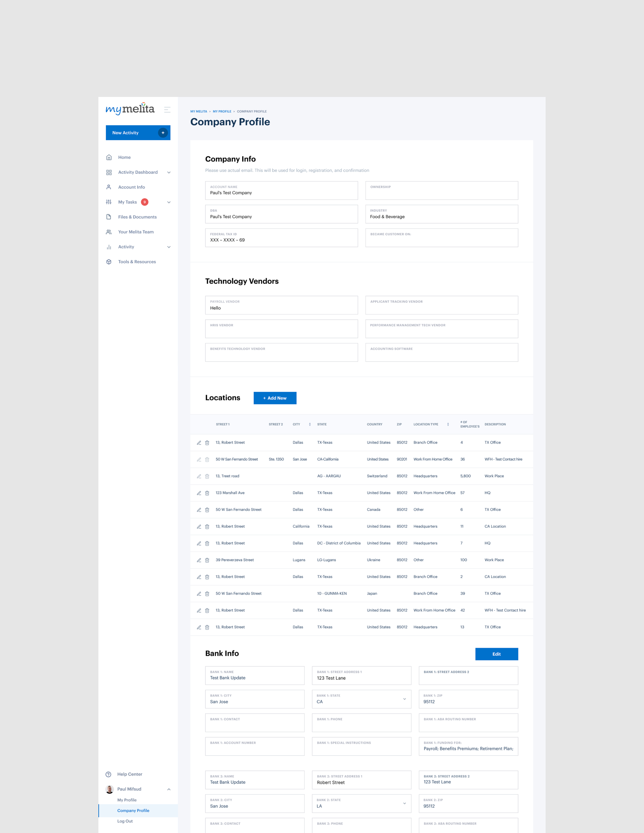This screenshot has height=833, width=644.
Task: Click the New Activity button
Action: pos(138,133)
